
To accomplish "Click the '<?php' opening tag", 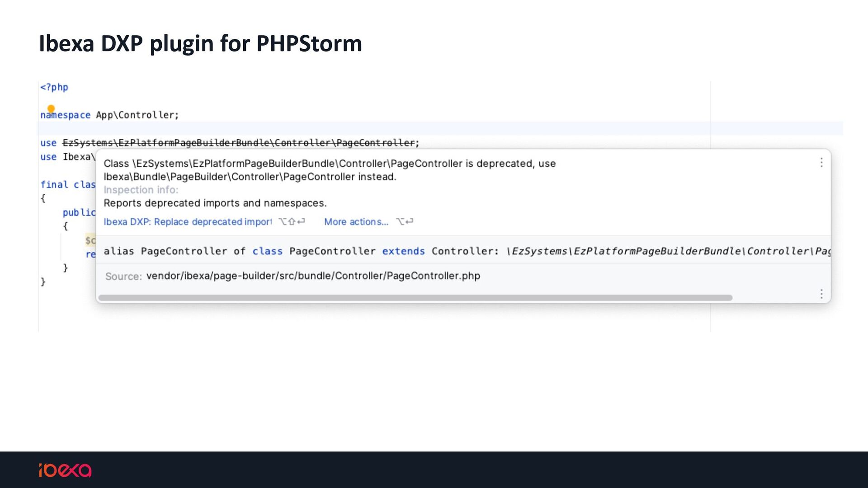I will 54,87.
